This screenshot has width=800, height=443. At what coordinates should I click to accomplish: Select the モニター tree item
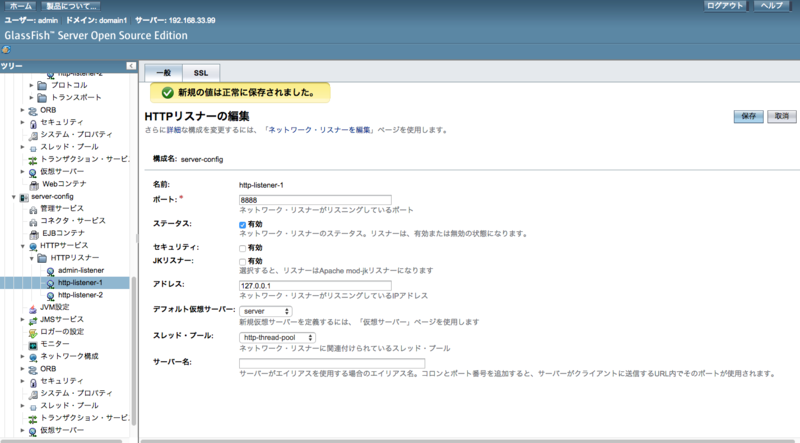coord(55,344)
